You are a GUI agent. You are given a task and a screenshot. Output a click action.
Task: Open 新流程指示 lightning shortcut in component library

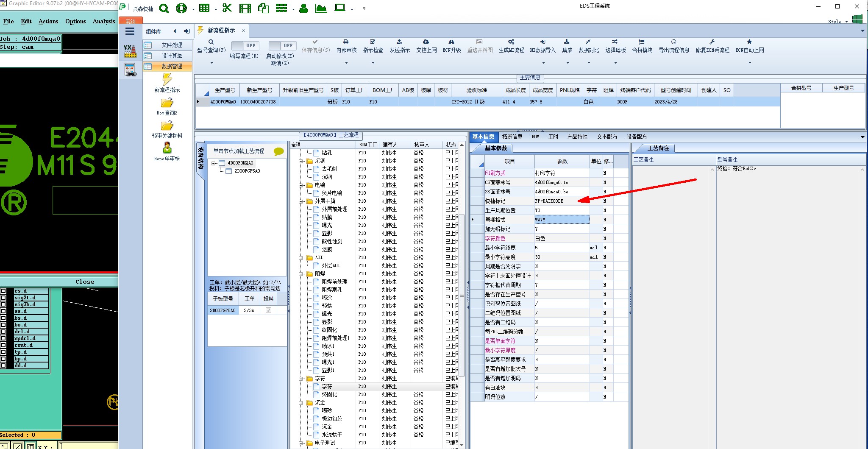point(167,83)
